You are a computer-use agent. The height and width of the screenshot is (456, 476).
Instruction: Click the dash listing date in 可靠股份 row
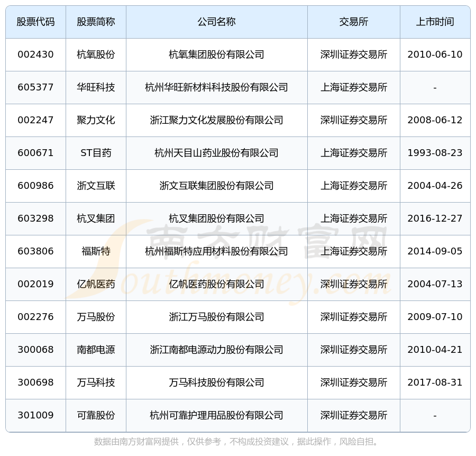tap(435, 416)
